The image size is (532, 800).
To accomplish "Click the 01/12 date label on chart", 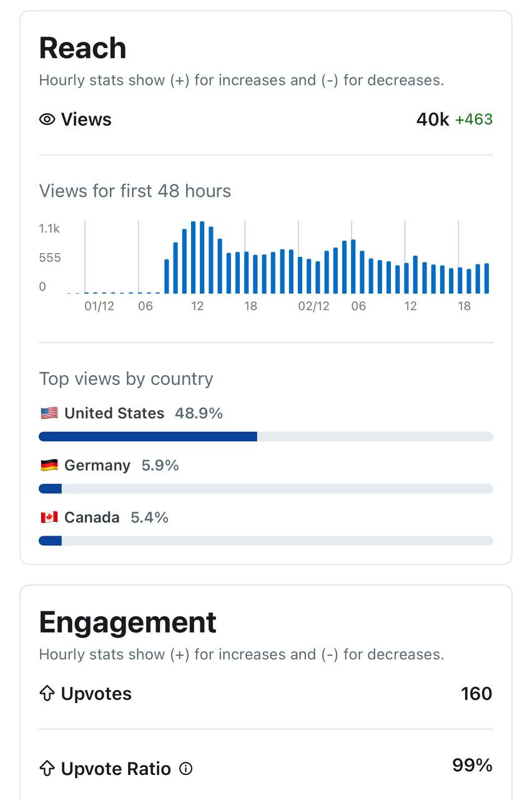I will (99, 306).
